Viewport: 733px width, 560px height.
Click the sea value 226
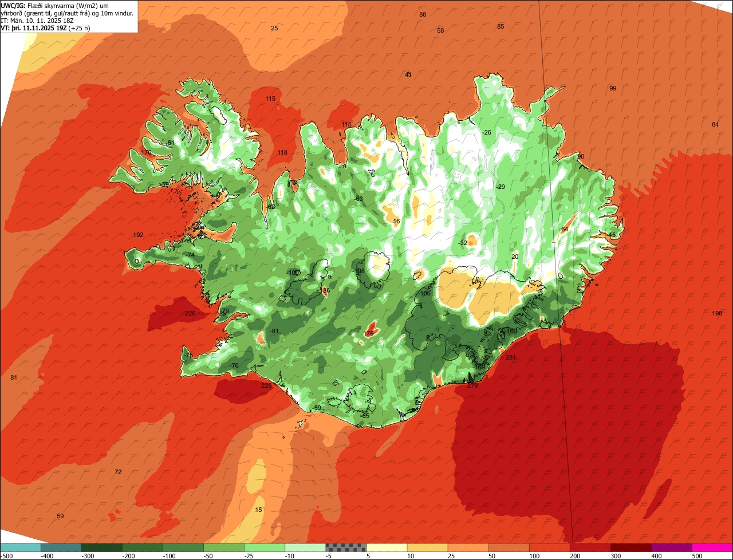190,313
